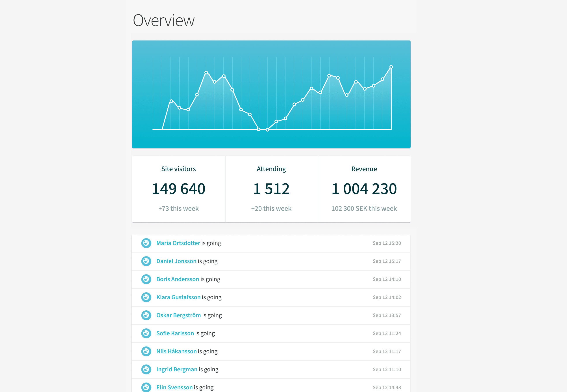This screenshot has width=567, height=392.
Task: Click Sofie Karlsson's avatar icon
Action: [x=146, y=333]
